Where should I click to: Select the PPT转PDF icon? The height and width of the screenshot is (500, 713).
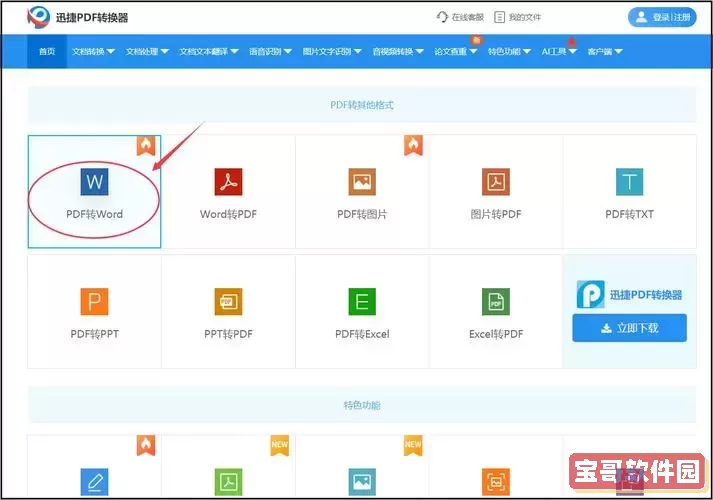(x=228, y=301)
